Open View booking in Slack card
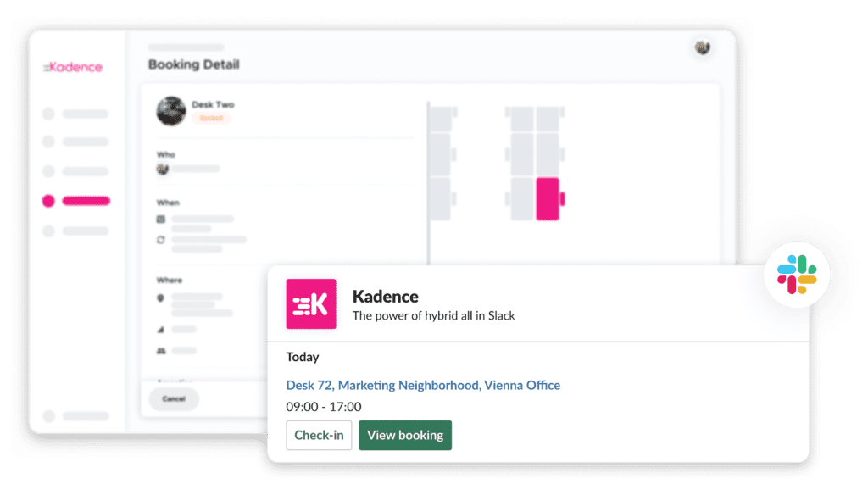 (405, 436)
